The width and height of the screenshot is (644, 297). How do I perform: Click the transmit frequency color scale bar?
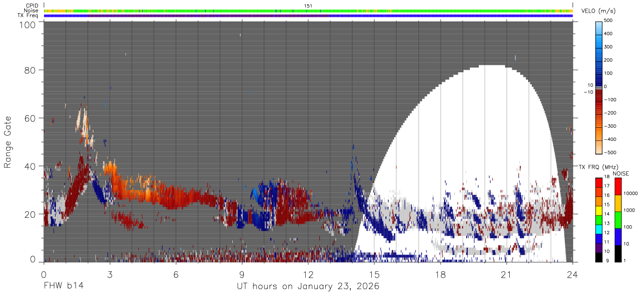[x=599, y=219]
